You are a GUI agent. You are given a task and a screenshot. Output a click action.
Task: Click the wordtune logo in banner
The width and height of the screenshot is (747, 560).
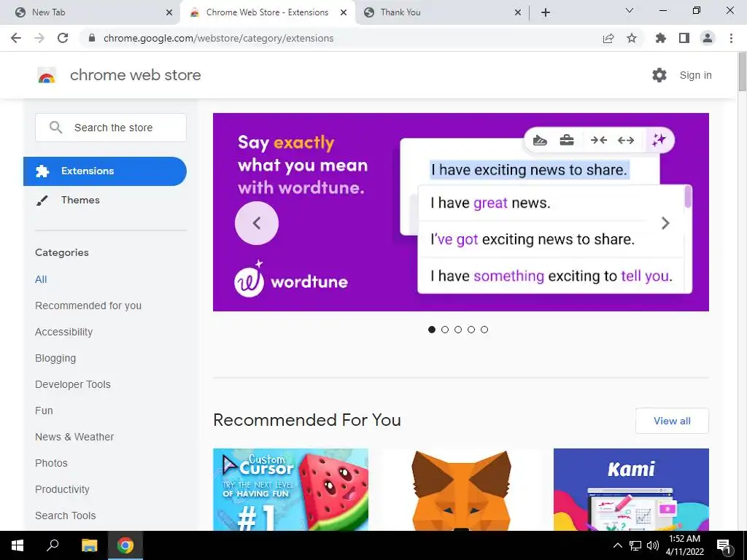click(x=291, y=279)
